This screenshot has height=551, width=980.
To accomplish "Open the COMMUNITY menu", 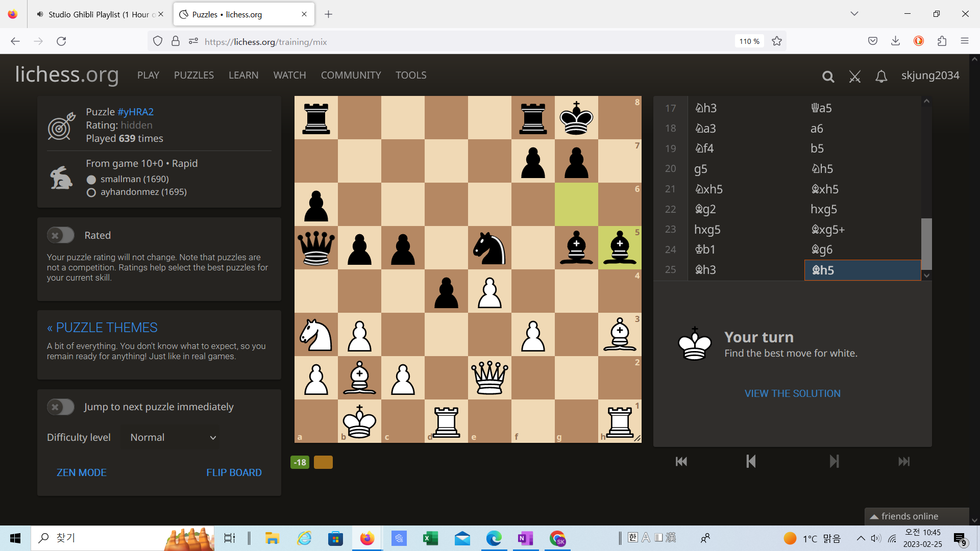I will click(351, 75).
